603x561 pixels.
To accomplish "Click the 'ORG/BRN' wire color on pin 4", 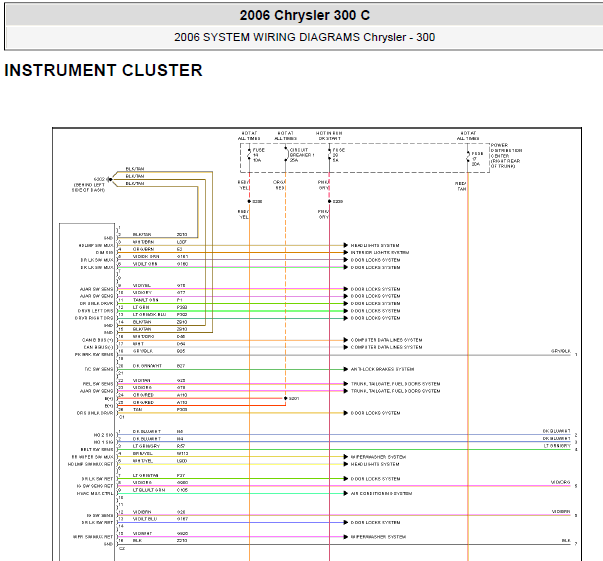I will click(143, 249).
